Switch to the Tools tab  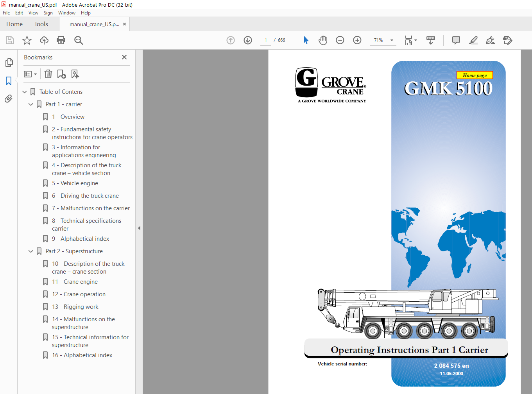[x=41, y=24]
